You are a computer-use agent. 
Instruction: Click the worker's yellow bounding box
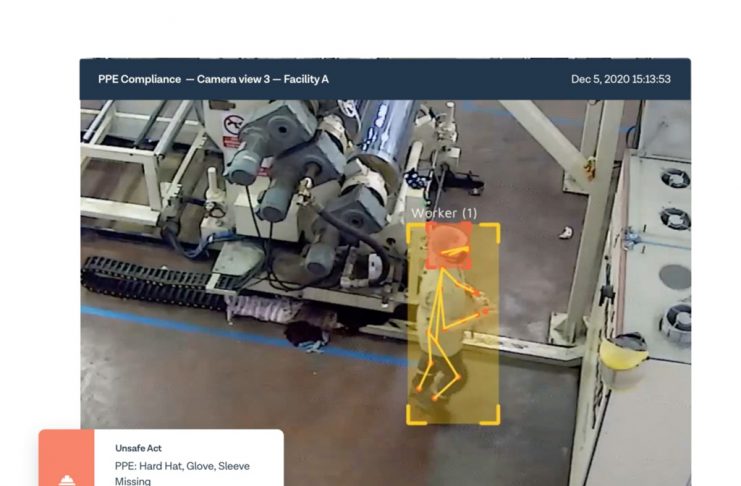453,323
